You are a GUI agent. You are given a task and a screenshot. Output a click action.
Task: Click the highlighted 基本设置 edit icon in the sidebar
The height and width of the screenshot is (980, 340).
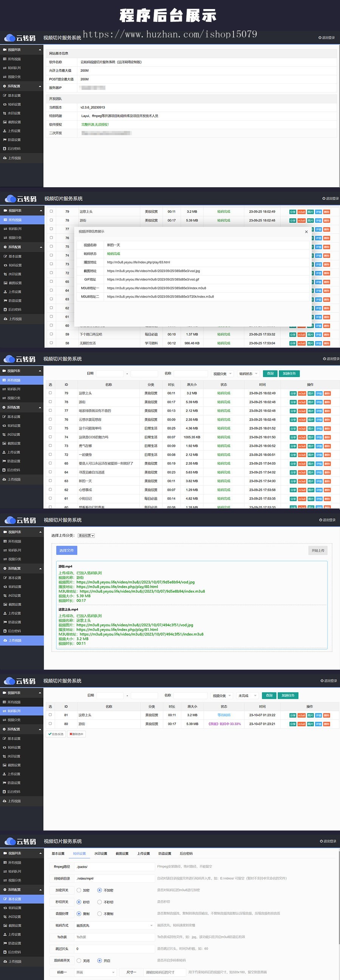pyautogui.click(x=5, y=898)
